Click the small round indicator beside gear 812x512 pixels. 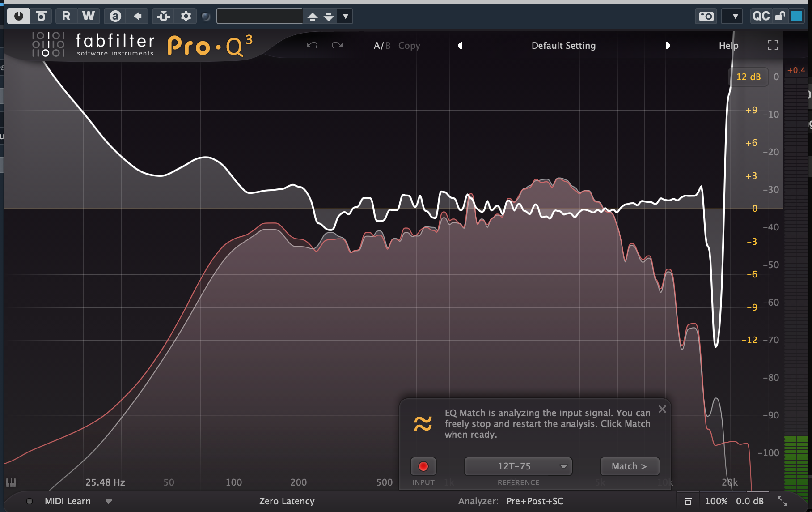(x=206, y=17)
